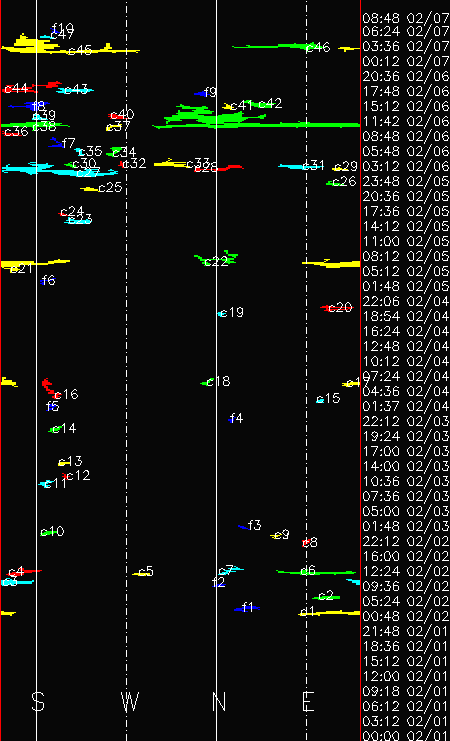Click the c18 event label

coord(218,381)
